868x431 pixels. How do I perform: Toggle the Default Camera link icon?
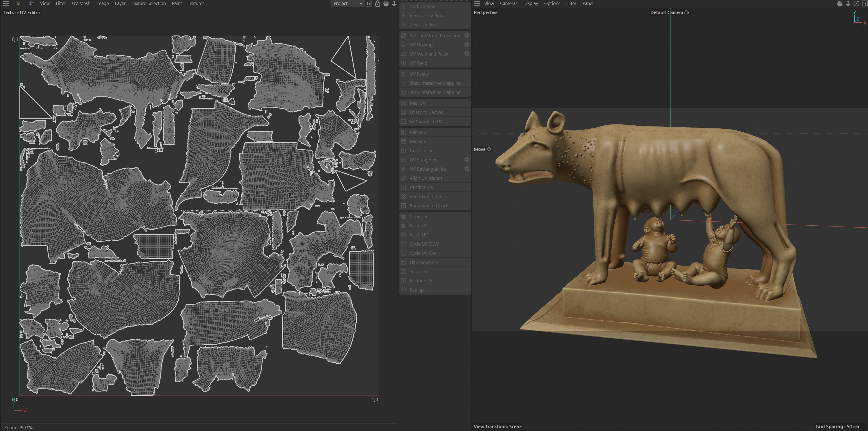point(687,13)
